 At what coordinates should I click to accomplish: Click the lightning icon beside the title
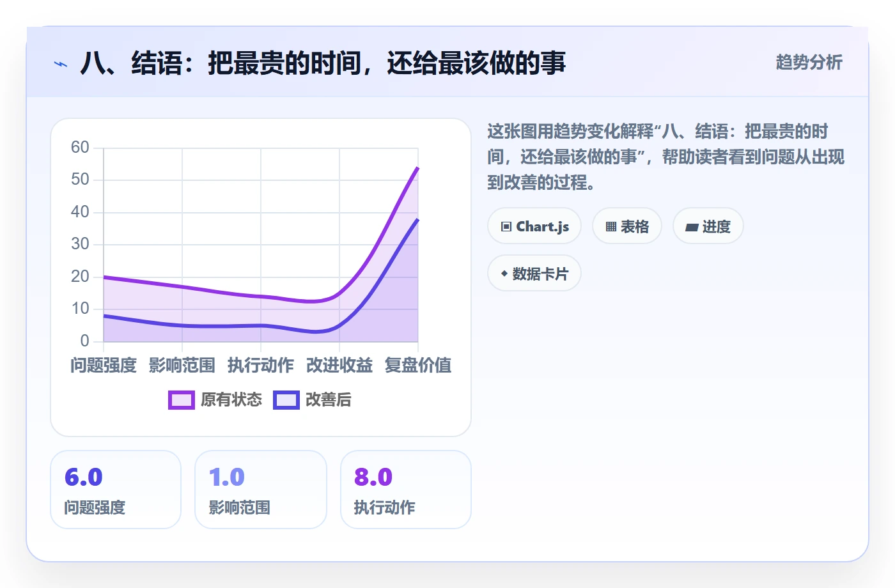61,64
